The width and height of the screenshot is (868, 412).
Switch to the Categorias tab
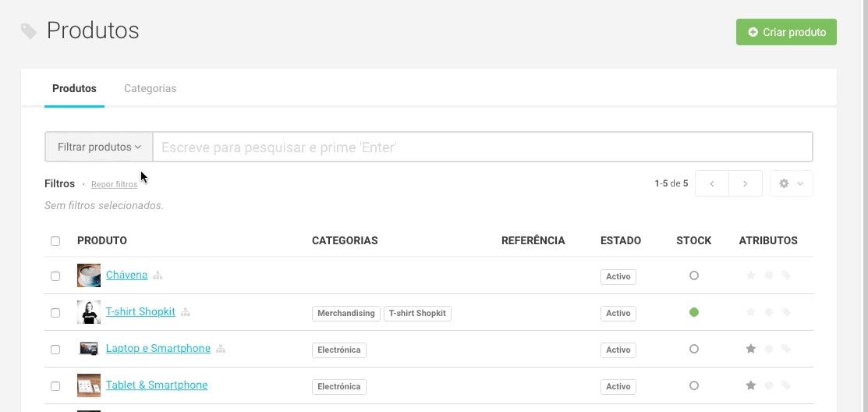150,88
